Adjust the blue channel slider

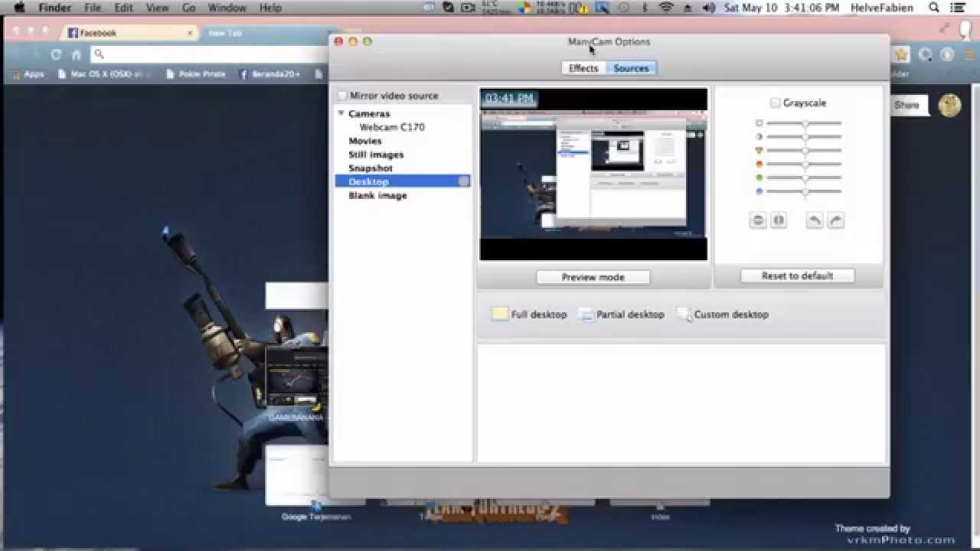pos(804,191)
